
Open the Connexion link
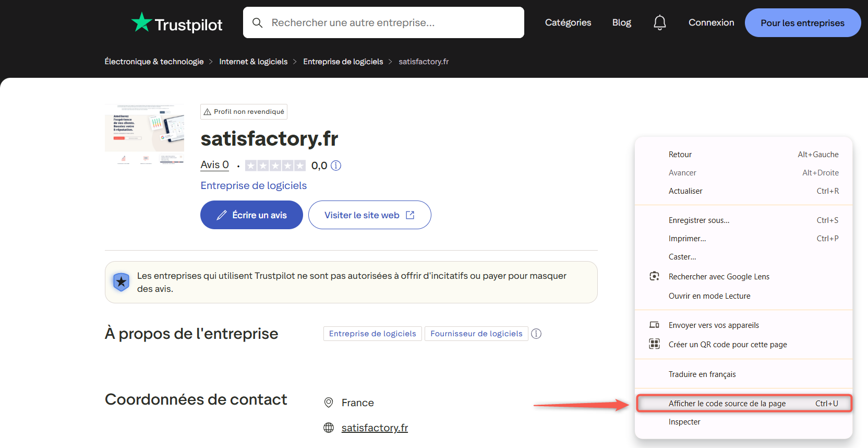[711, 22]
